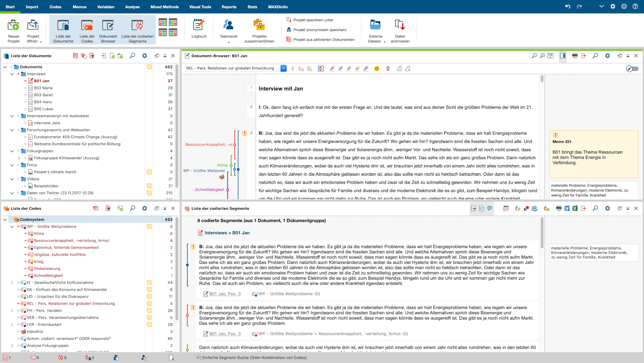Click Projekt aus aktivierten Dokumenten
Viewport: 644px width, 363px height.
click(x=320, y=40)
